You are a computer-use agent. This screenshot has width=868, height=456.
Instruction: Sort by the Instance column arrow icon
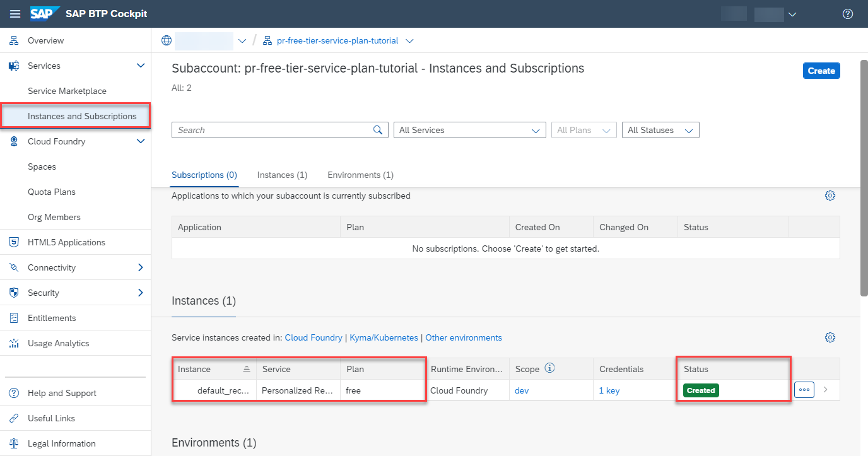[247, 369]
